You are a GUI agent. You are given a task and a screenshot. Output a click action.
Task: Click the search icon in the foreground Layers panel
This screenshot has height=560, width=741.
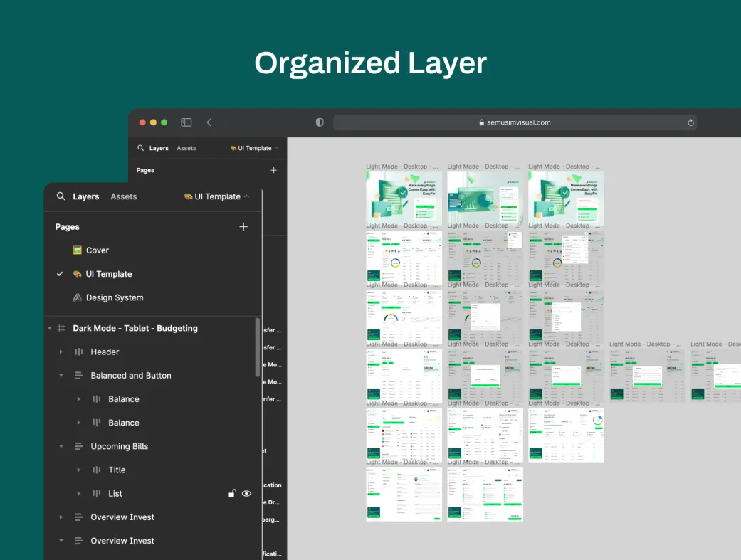[61, 196]
